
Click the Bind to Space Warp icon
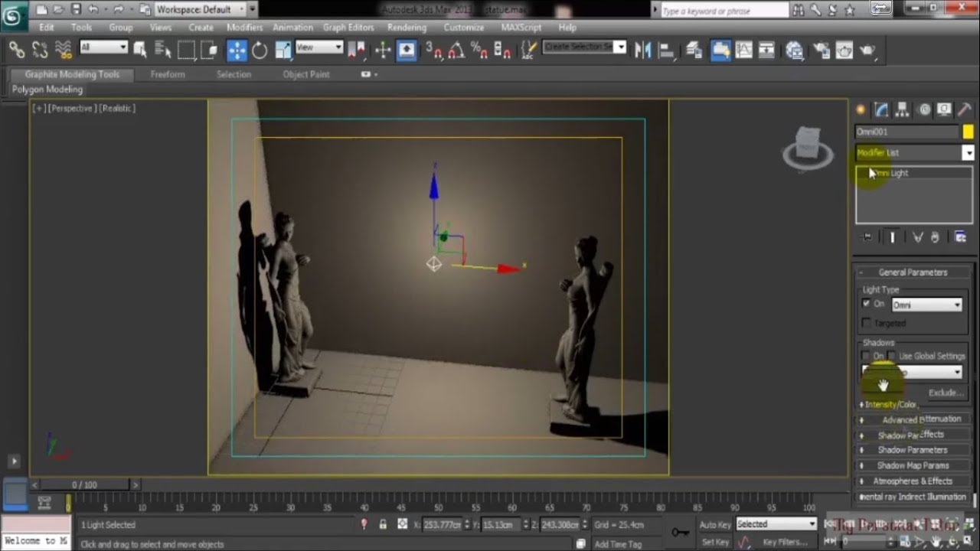64,51
